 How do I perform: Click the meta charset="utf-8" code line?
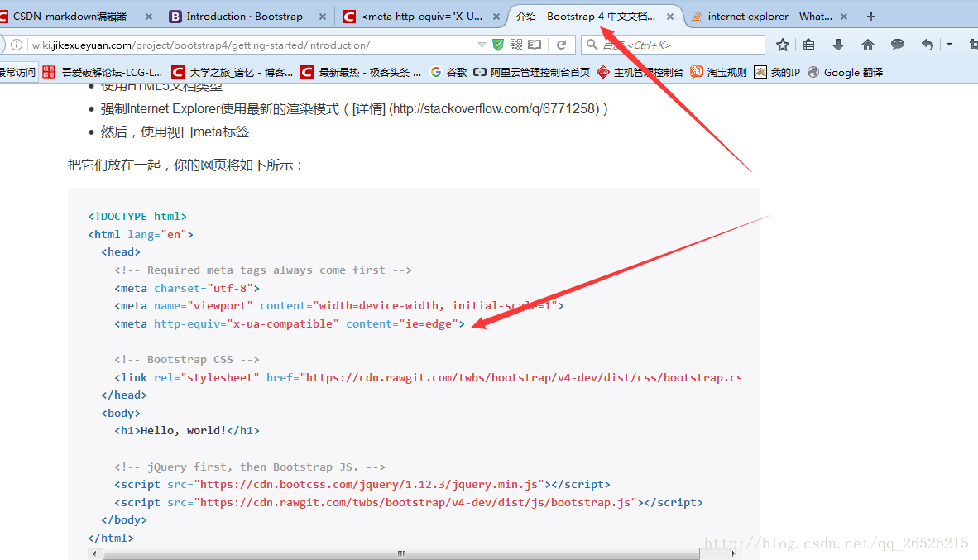pyautogui.click(x=187, y=288)
